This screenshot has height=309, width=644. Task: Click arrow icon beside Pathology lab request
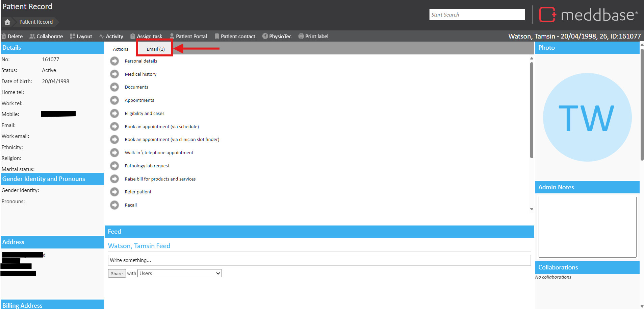pos(114,166)
